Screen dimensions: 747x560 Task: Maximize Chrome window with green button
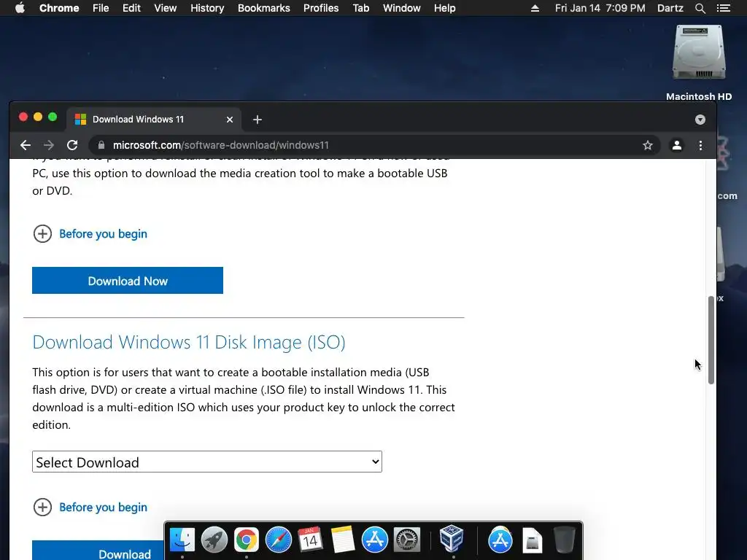(x=53, y=117)
